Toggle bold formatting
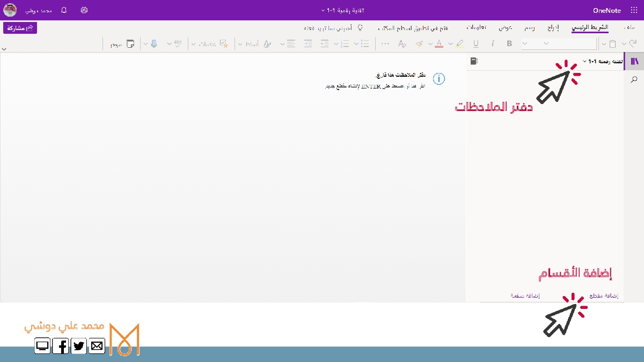The image size is (644, 362). [x=509, y=44]
